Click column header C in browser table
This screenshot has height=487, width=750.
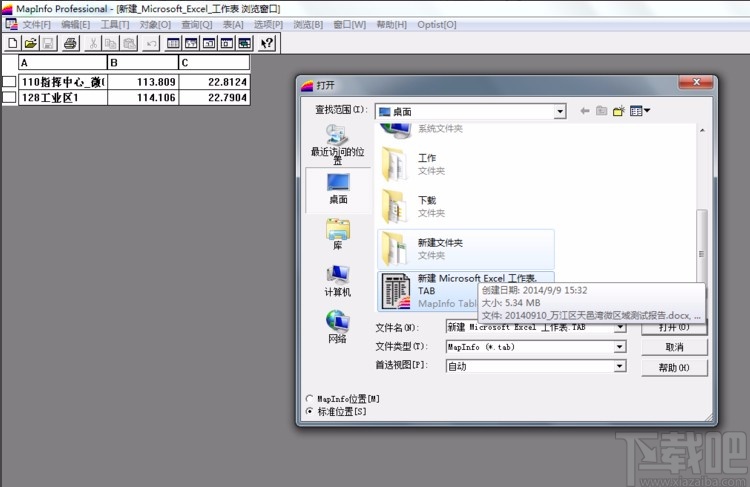coord(214,63)
